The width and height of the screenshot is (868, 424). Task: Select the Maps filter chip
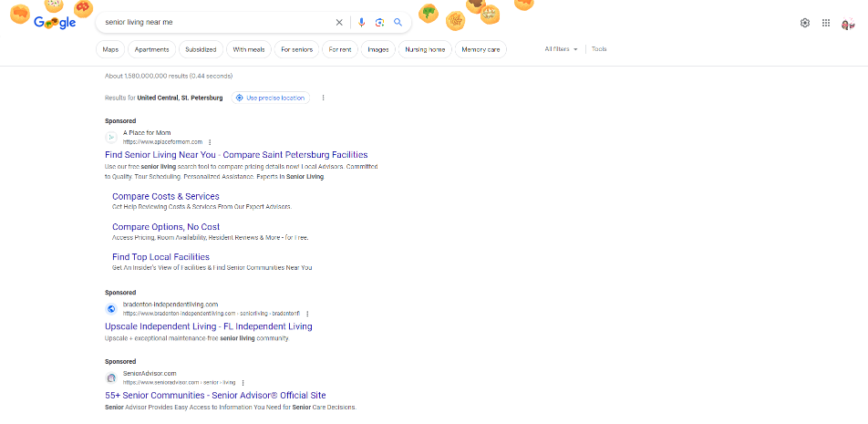110,50
